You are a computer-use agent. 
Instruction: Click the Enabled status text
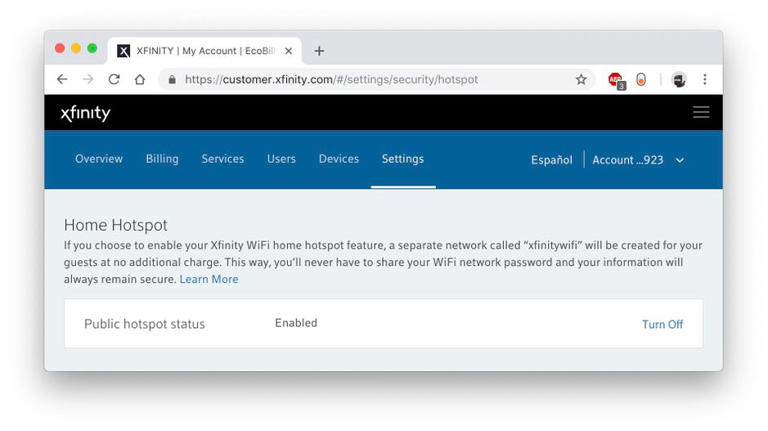(x=296, y=323)
